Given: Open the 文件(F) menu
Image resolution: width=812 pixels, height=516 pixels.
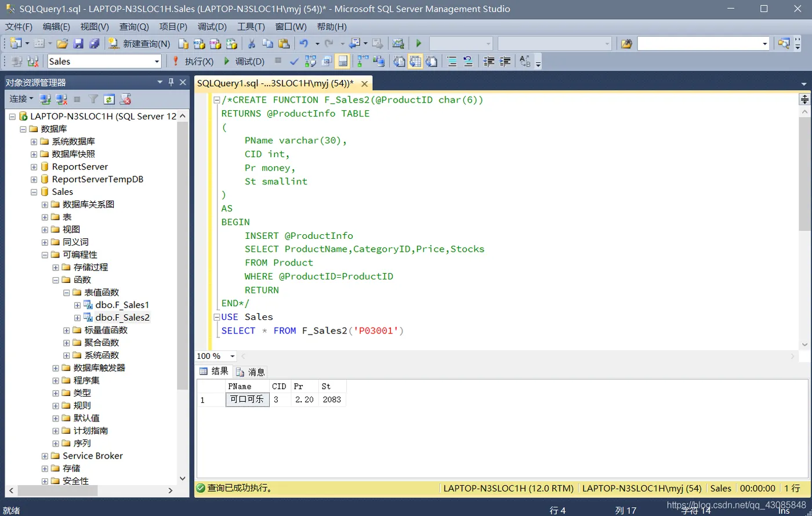Looking at the screenshot, I should click(x=19, y=27).
